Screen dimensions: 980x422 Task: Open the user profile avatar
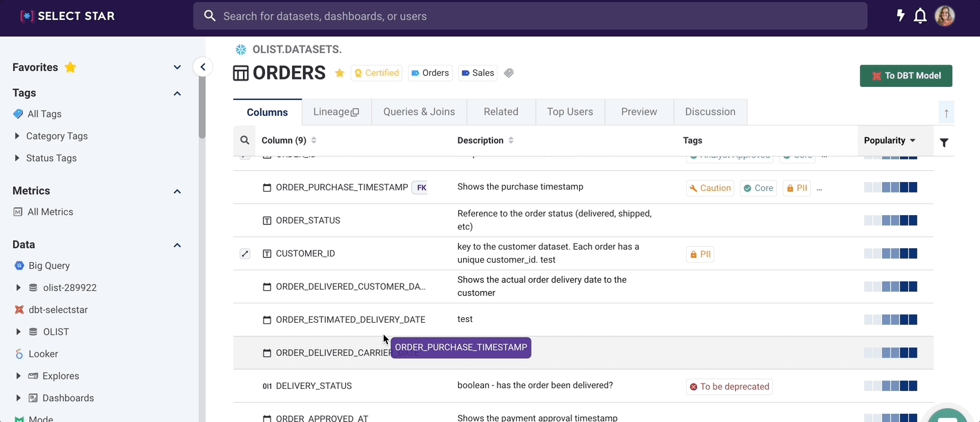944,16
